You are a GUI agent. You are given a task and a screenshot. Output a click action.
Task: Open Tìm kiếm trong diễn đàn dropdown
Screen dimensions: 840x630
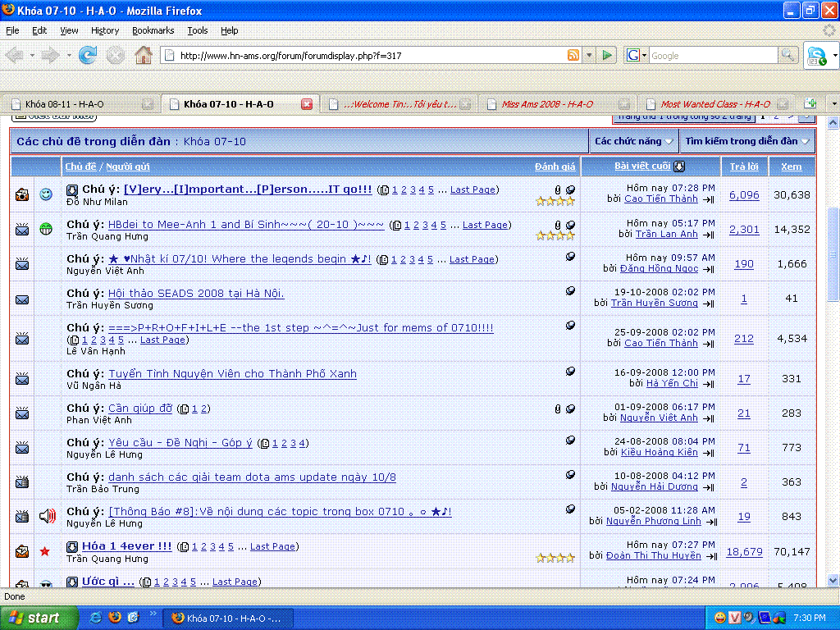point(747,141)
